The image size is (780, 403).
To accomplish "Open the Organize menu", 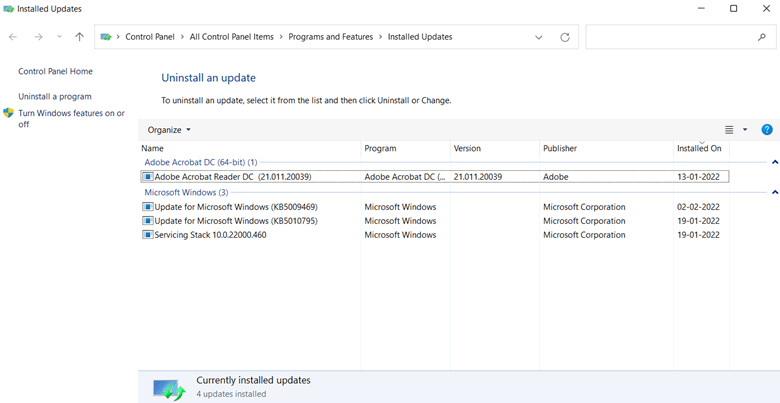I will (x=169, y=130).
